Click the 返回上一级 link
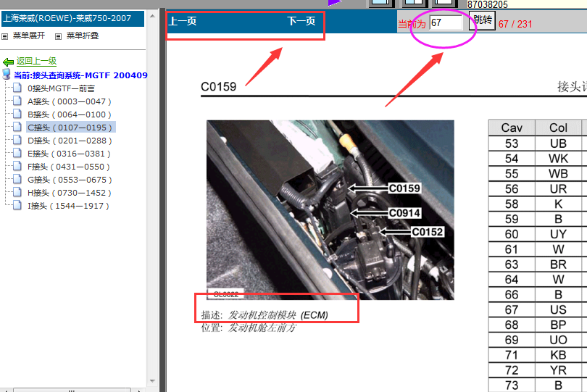Image resolution: width=587 pixels, height=392 pixels. (36, 61)
